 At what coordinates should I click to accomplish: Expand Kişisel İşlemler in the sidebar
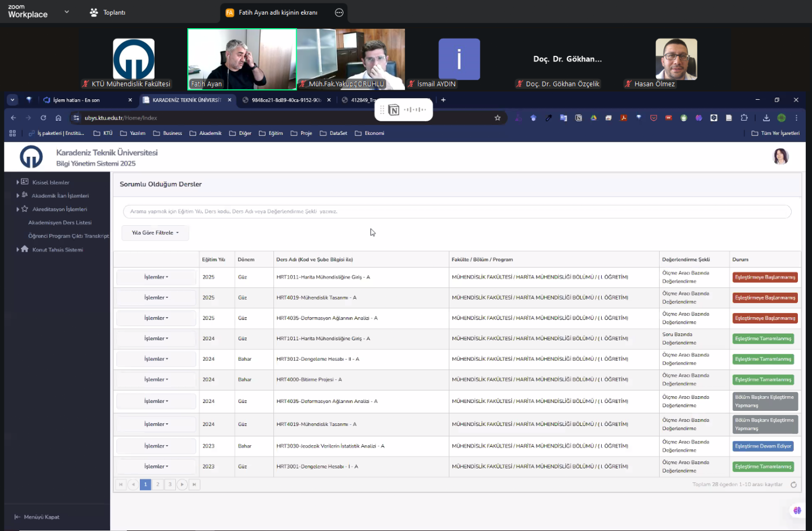[x=50, y=182]
